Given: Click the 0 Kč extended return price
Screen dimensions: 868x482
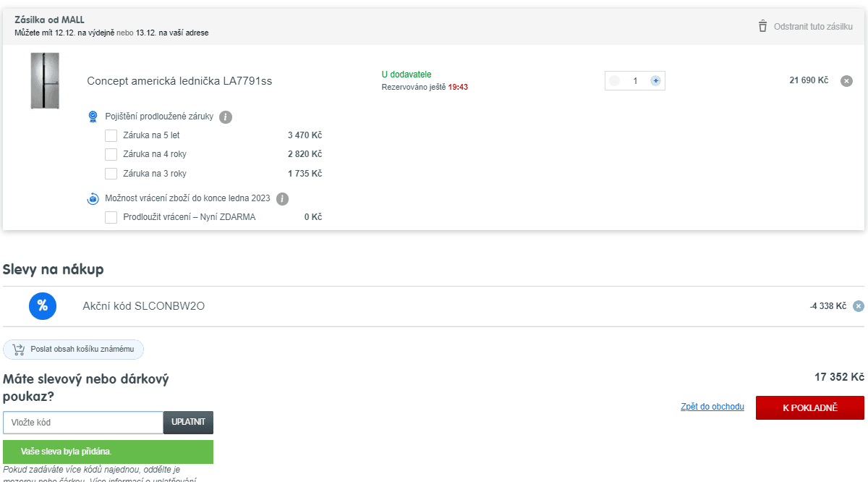Looking at the screenshot, I should click(x=313, y=217).
